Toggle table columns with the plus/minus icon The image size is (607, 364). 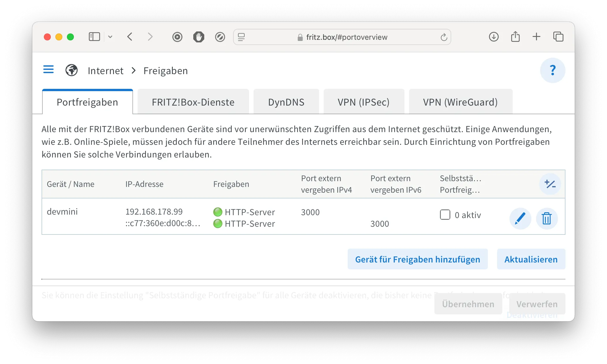550,184
